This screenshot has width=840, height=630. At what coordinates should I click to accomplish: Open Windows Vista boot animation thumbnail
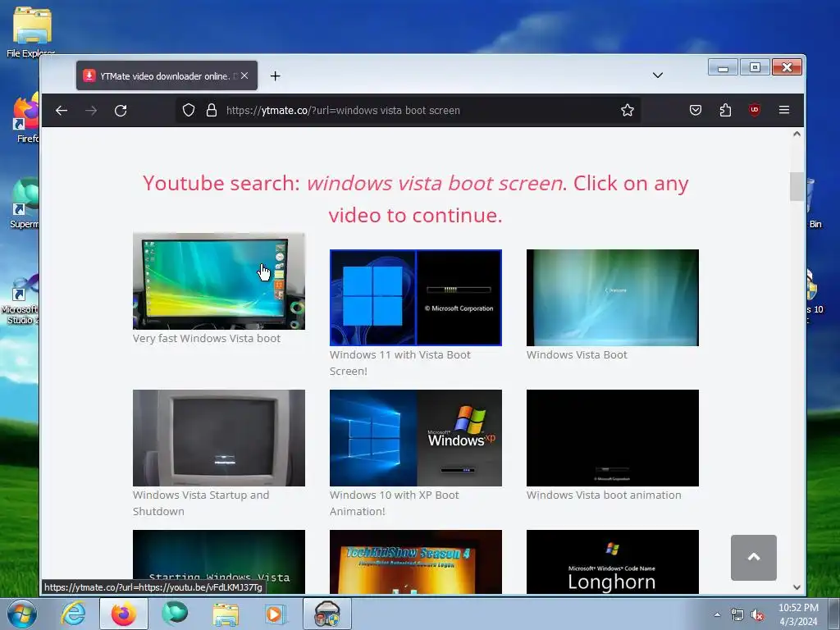click(x=612, y=438)
